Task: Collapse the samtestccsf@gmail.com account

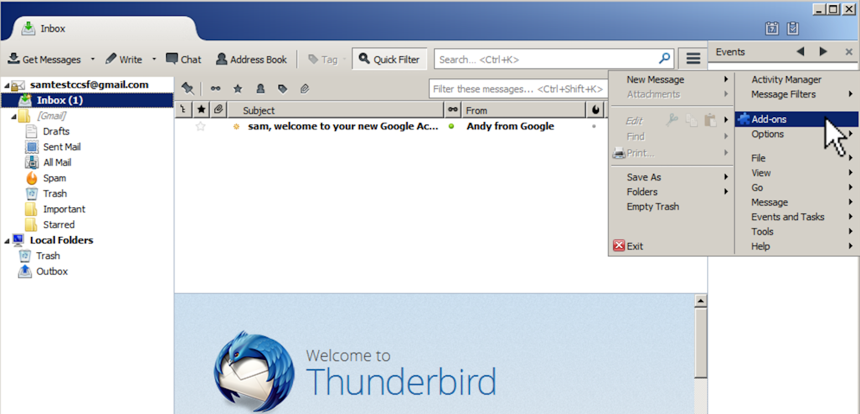Action: click(5, 86)
